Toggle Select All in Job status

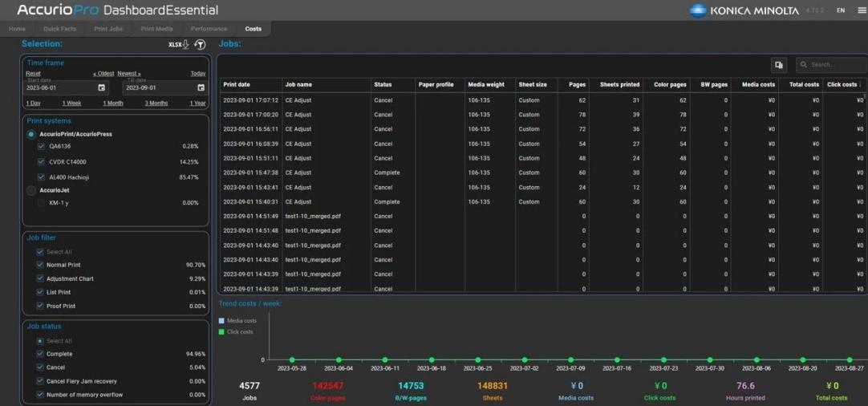[40, 341]
